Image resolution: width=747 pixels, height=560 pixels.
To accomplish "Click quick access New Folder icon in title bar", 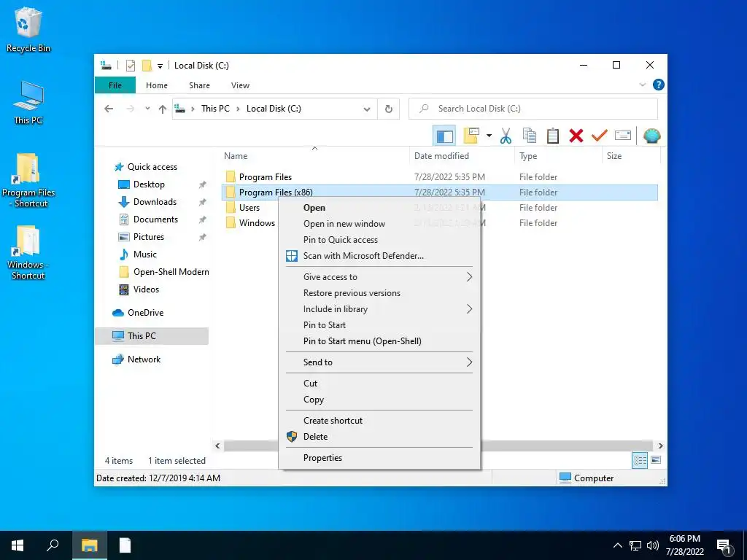I will click(x=147, y=66).
